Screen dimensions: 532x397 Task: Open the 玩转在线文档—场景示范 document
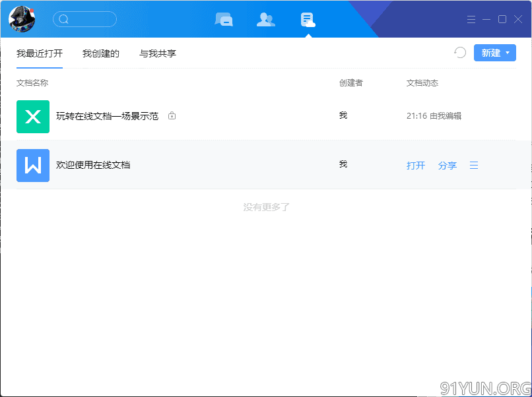(107, 116)
